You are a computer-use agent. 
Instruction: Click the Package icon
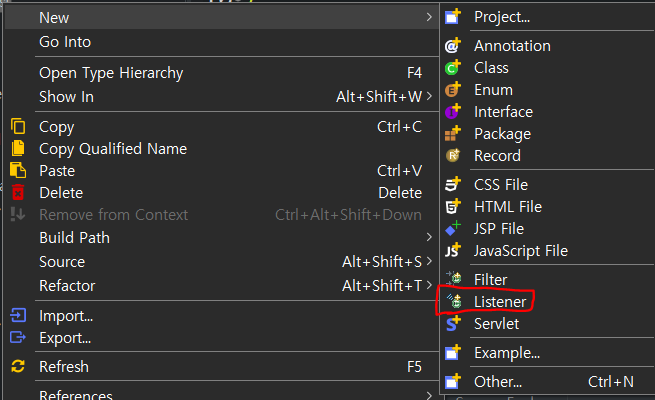pyautogui.click(x=453, y=134)
